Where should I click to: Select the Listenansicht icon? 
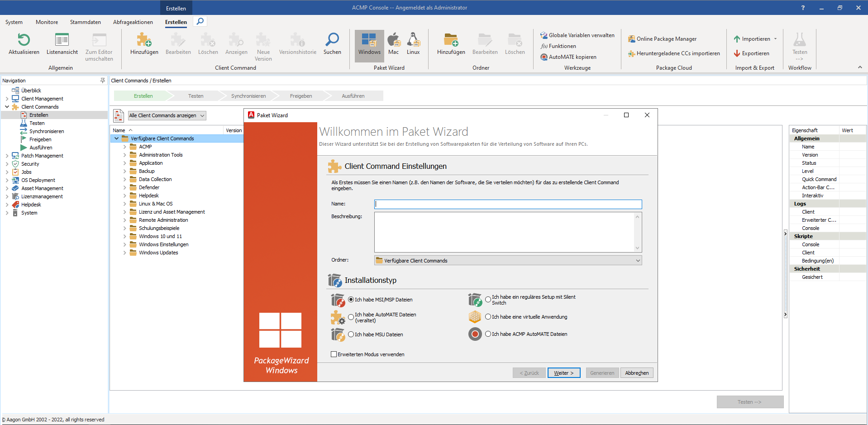62,40
